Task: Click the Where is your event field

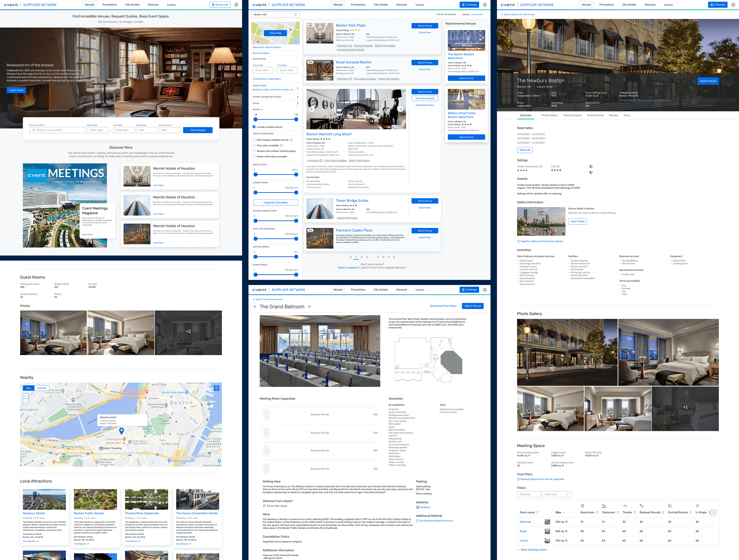Action: [57, 130]
